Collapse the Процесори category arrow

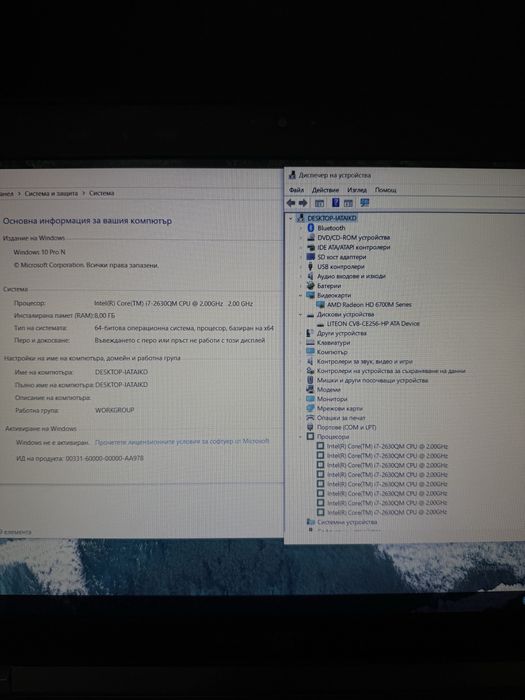coord(300,437)
